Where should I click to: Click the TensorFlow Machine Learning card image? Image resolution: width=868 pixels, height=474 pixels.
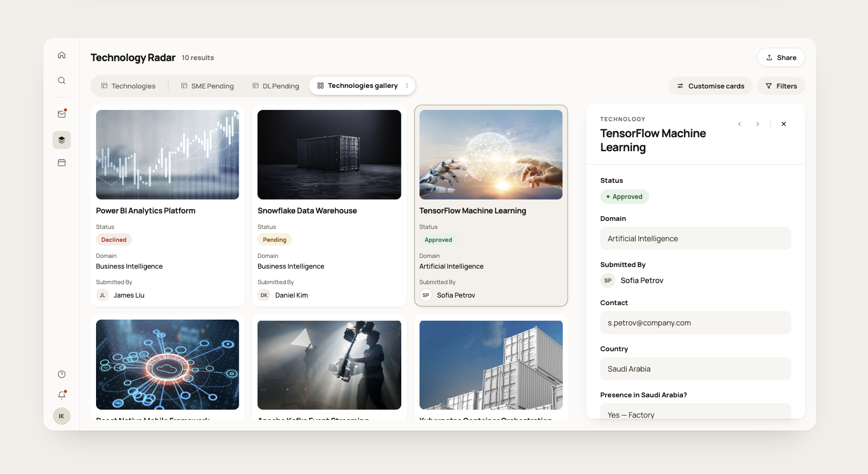[x=491, y=154]
